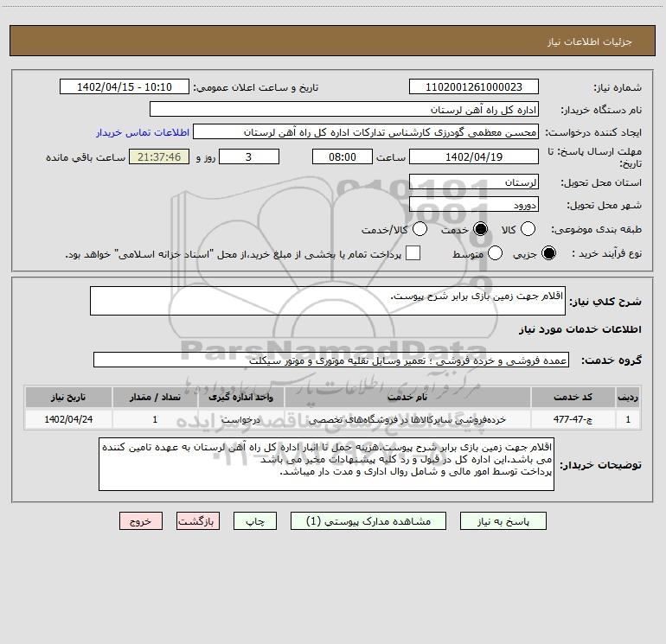Click the گروه خدمت service group field
Image resolution: width=666 pixels, height=644 pixels.
click(331, 360)
